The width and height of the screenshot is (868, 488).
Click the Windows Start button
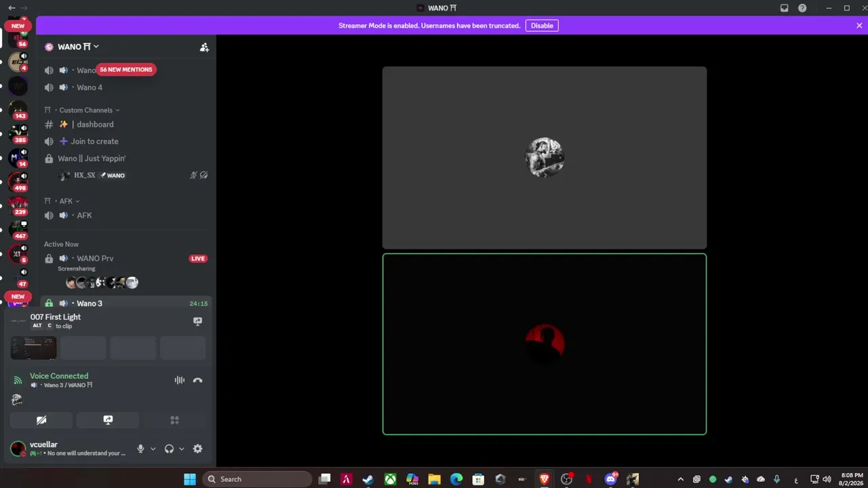click(189, 479)
